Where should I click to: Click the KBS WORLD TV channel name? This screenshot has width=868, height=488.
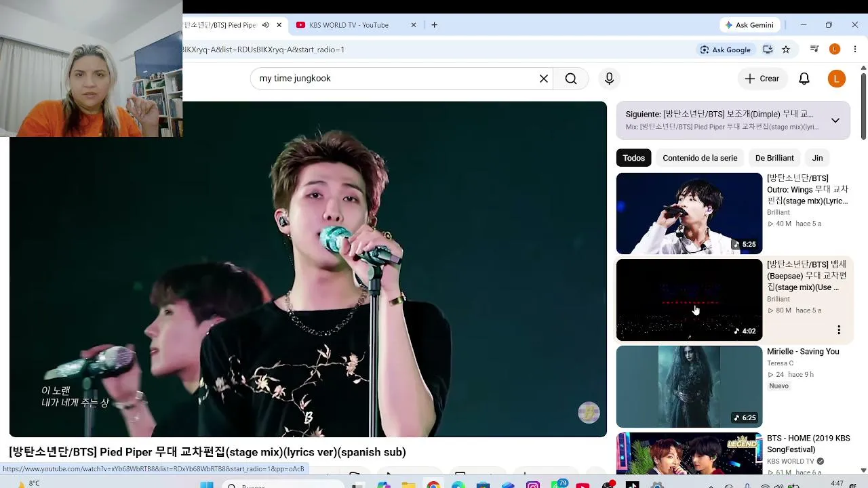coord(791,462)
